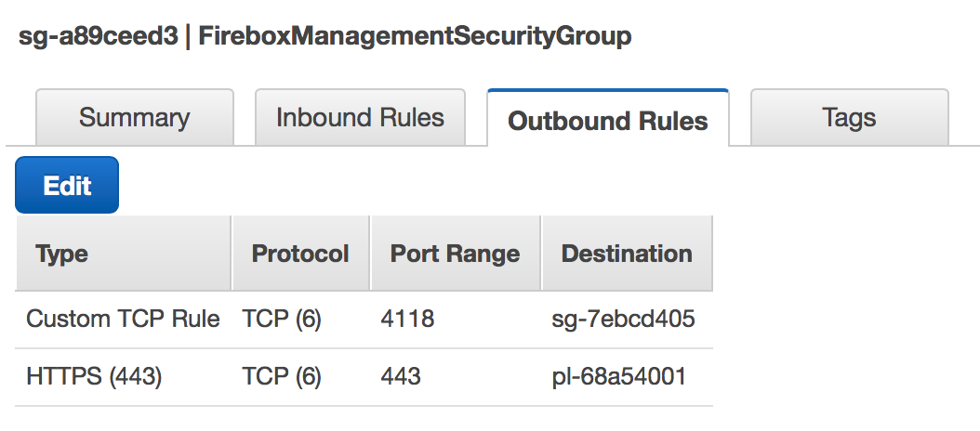Go to the Tags tab

click(849, 118)
